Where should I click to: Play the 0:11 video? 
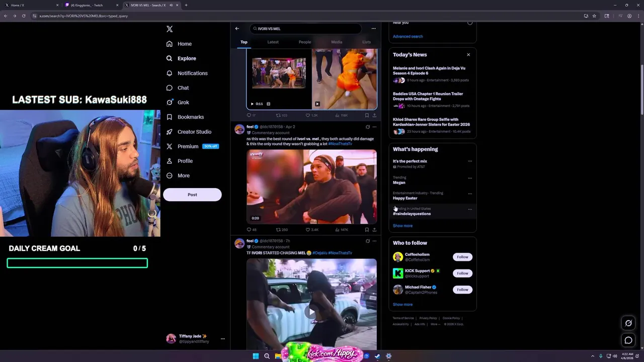(x=252, y=104)
